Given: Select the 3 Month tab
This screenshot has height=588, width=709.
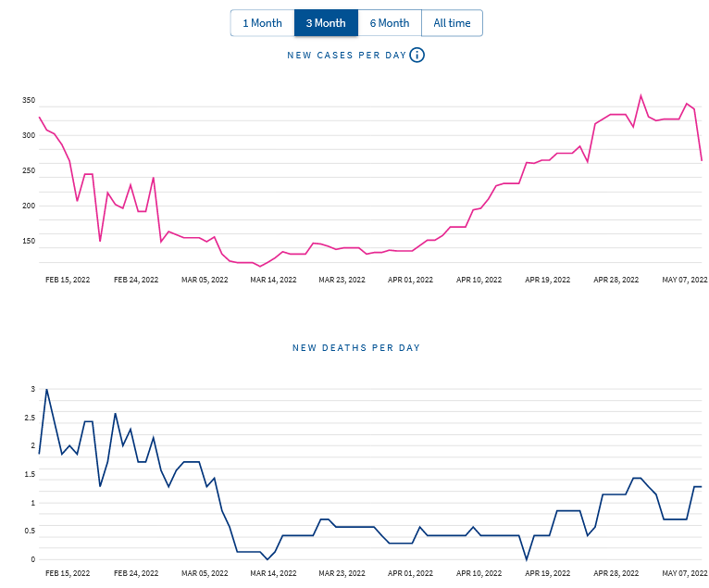Looking at the screenshot, I should click(326, 23).
